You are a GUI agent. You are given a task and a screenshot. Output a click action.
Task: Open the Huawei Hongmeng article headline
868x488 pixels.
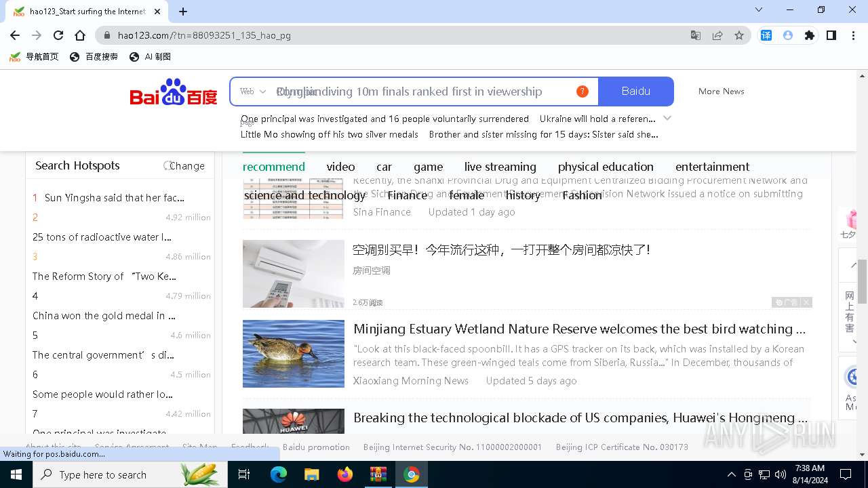click(x=580, y=418)
